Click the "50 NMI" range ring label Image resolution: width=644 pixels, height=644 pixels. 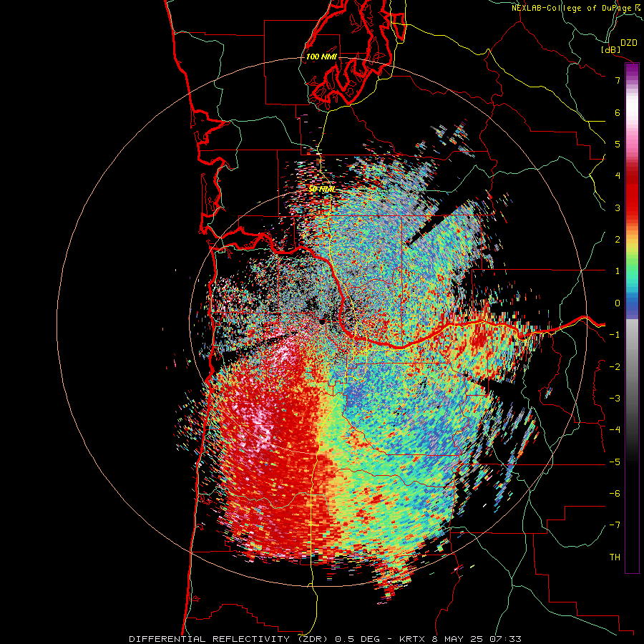321,189
